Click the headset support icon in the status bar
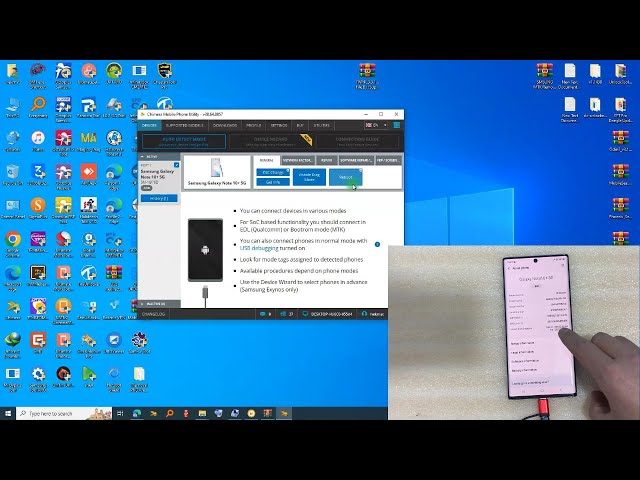This screenshot has height=480, width=640. (364, 314)
